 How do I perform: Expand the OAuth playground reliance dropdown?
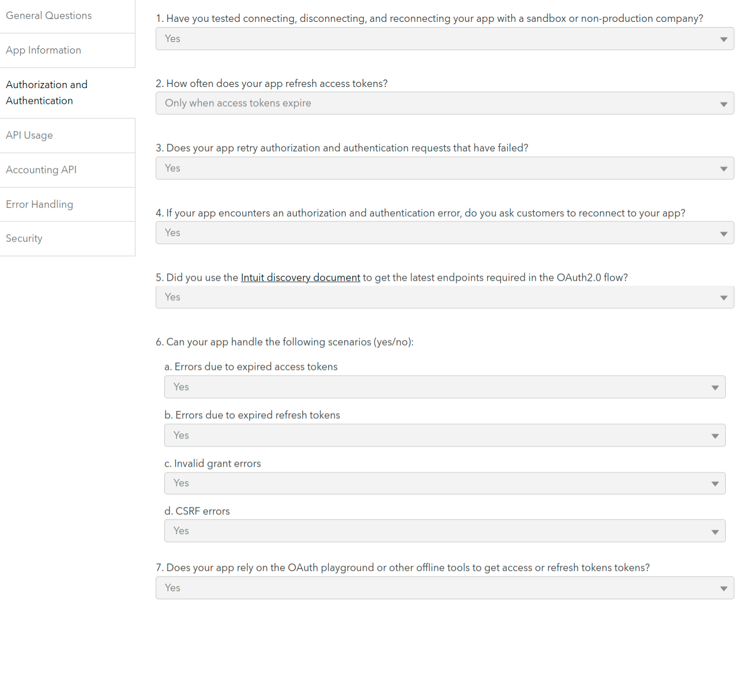[444, 588]
